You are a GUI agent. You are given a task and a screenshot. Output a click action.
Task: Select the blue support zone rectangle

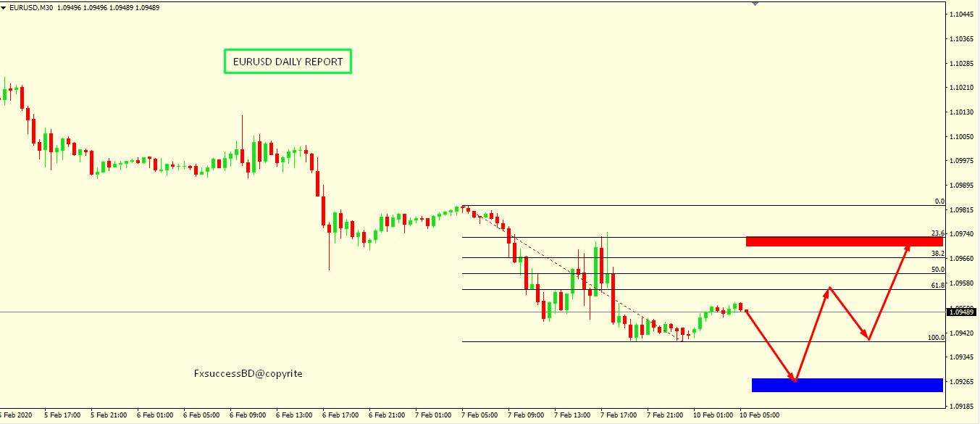click(x=847, y=385)
